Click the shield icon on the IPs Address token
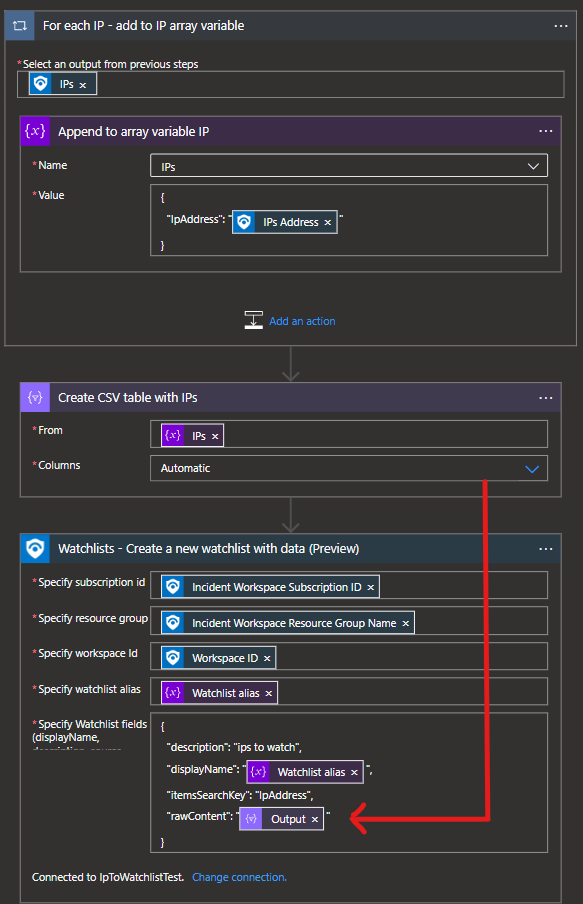The width and height of the screenshot is (583, 904). [244, 222]
